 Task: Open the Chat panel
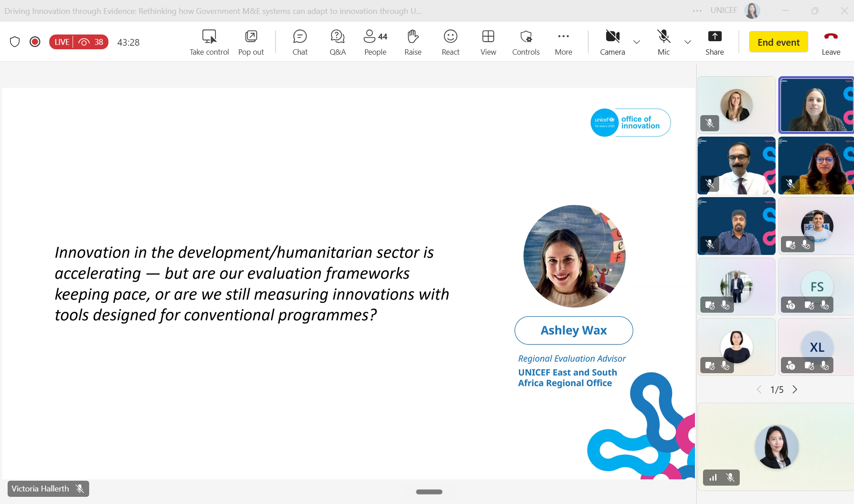click(x=300, y=42)
